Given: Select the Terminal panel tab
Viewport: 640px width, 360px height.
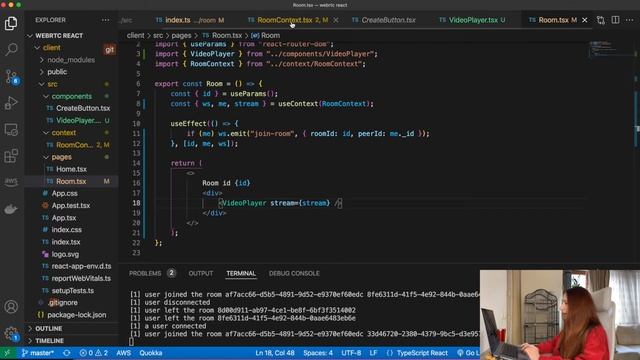Looking at the screenshot, I should [x=241, y=273].
